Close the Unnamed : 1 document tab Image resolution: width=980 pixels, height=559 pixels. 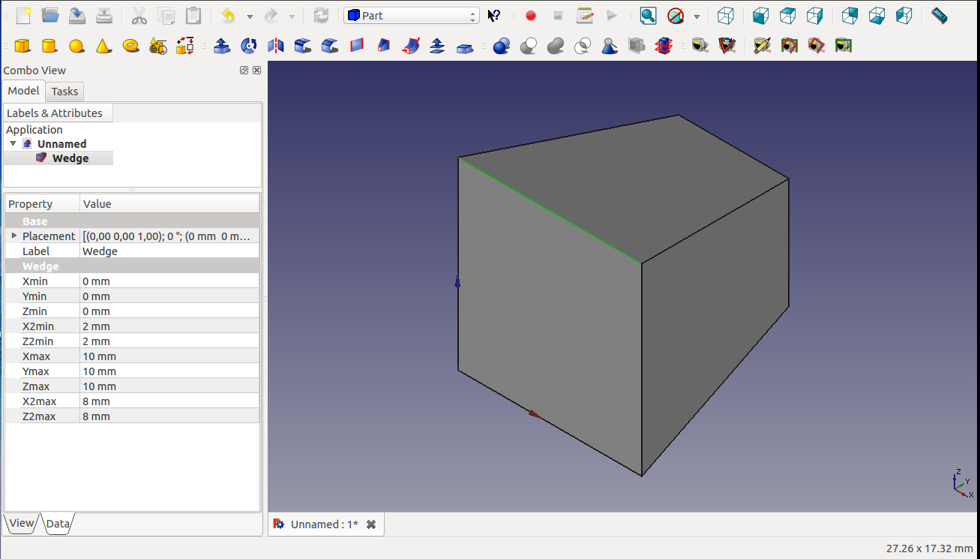point(371,524)
